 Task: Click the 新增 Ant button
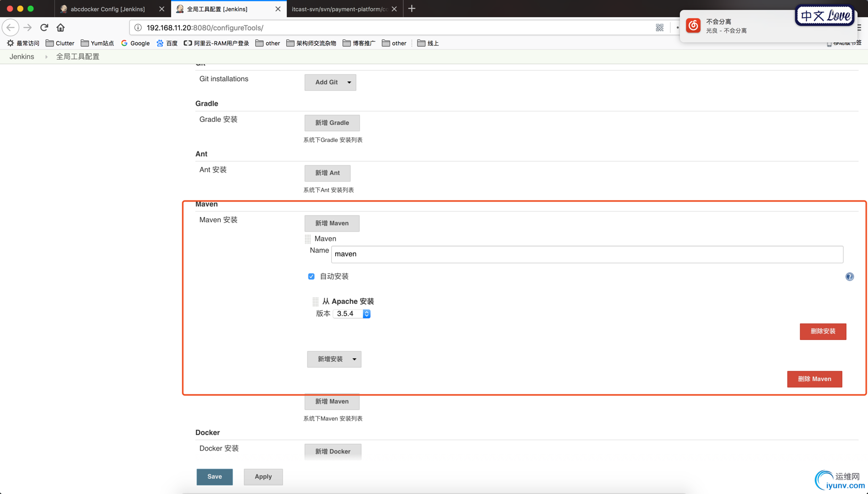(x=328, y=173)
